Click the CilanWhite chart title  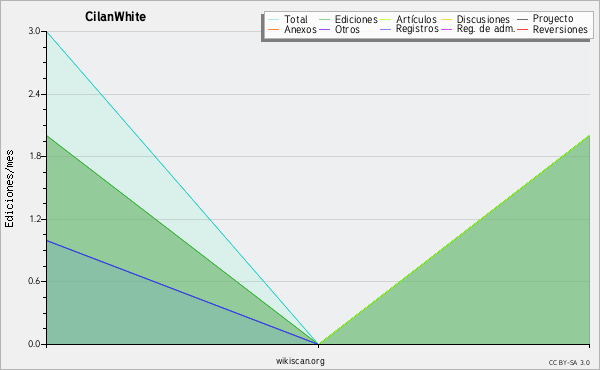[x=116, y=17]
